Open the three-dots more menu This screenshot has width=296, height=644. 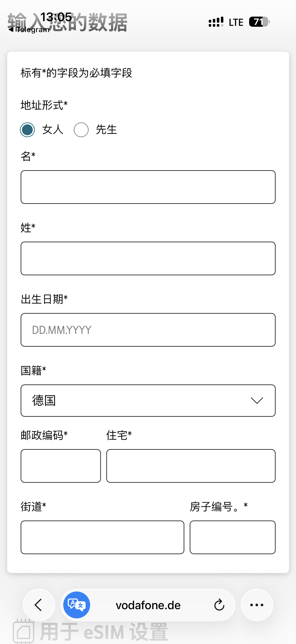[257, 605]
